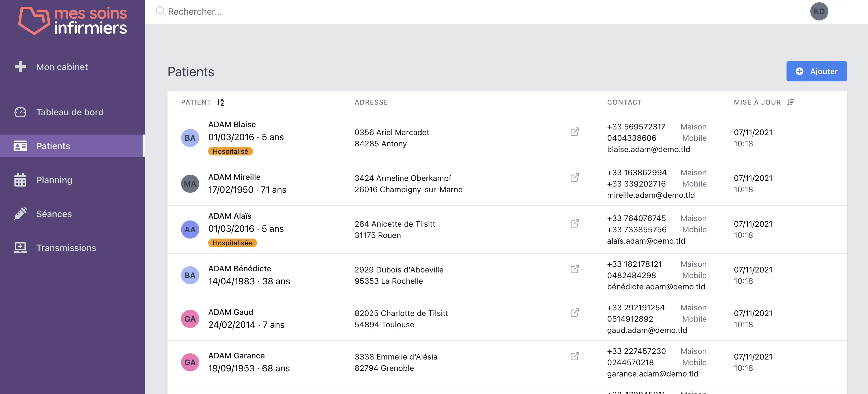
Task: Click the GA avatar of ADAM Garance
Action: coord(190,362)
